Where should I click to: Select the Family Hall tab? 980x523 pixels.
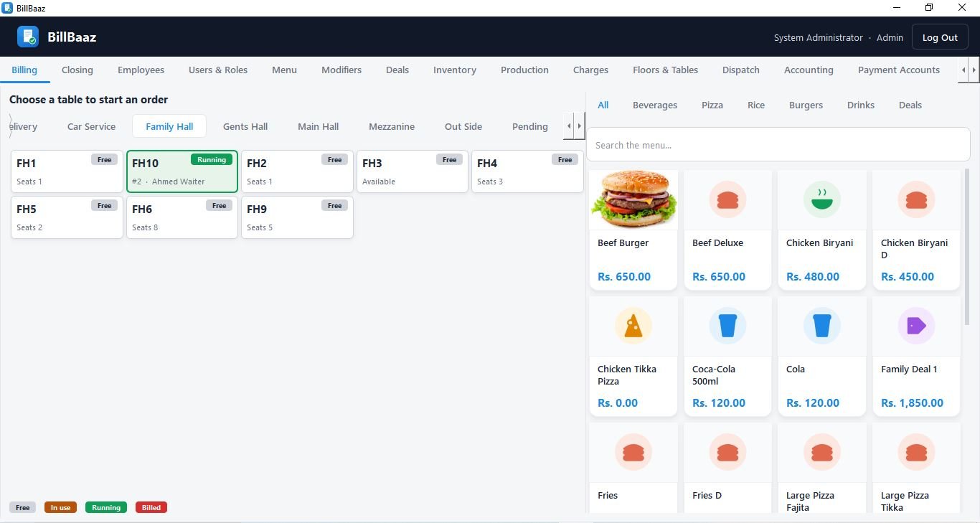tap(169, 126)
